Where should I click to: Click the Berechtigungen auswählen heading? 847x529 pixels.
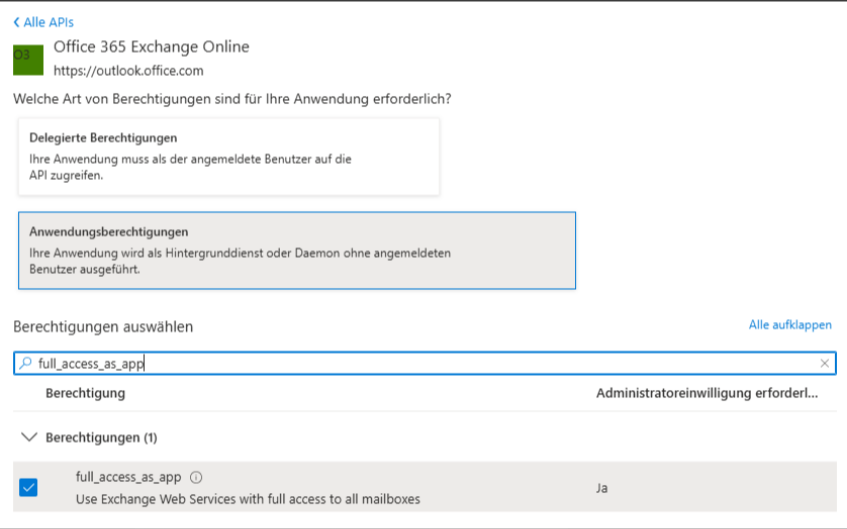pos(103,327)
